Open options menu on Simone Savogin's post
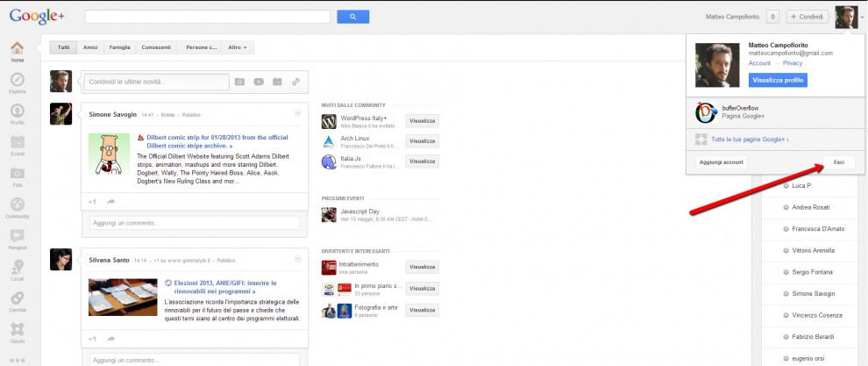The image size is (868, 366). [298, 114]
